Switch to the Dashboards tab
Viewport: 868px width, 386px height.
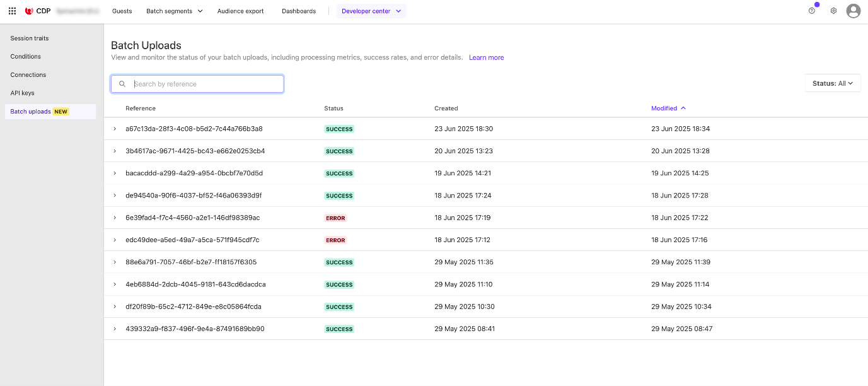pos(298,11)
